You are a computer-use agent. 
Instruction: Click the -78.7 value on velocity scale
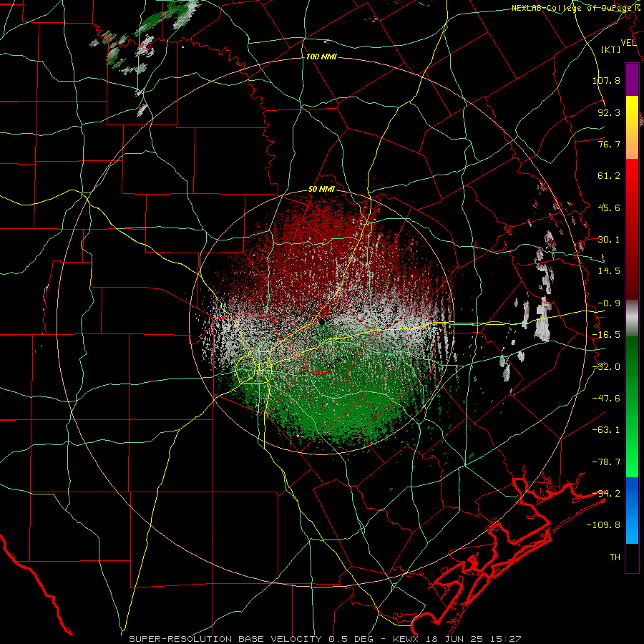(x=606, y=462)
